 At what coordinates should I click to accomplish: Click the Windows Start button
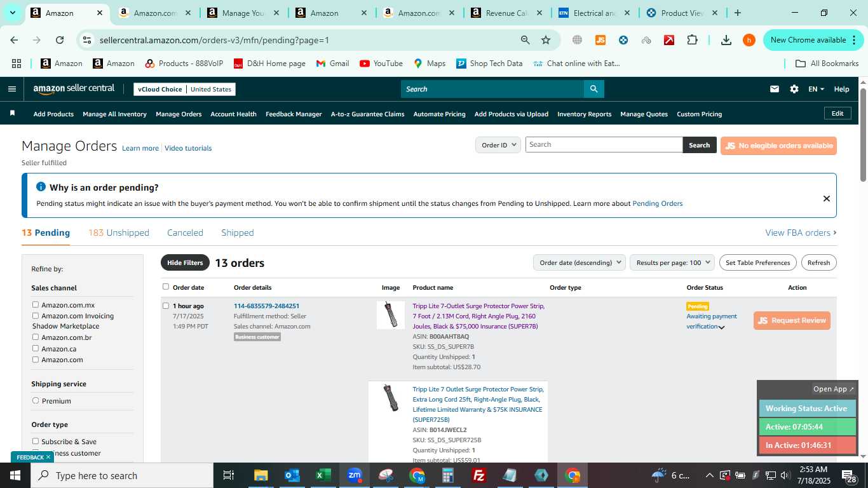[15, 475]
